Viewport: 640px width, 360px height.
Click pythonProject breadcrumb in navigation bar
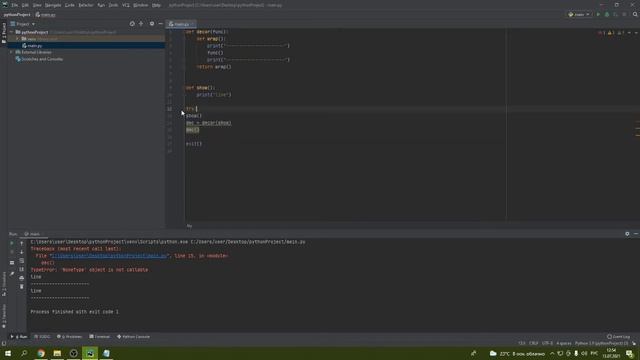[x=17, y=15]
